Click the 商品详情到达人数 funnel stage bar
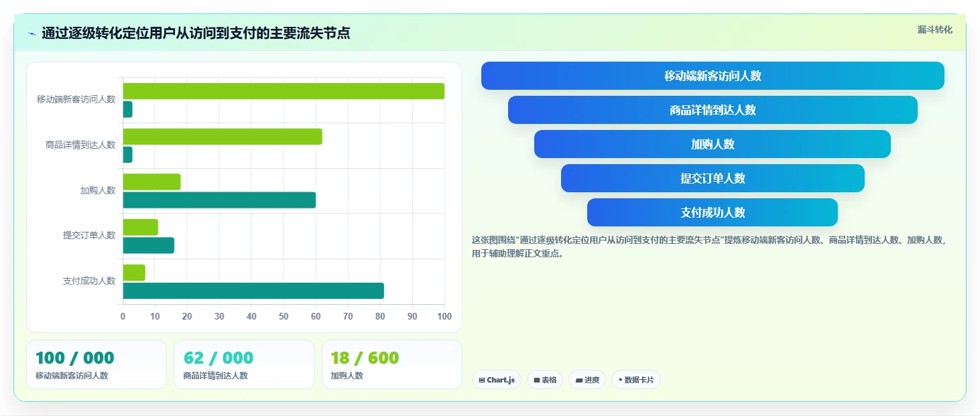The height and width of the screenshot is (416, 980). click(713, 110)
